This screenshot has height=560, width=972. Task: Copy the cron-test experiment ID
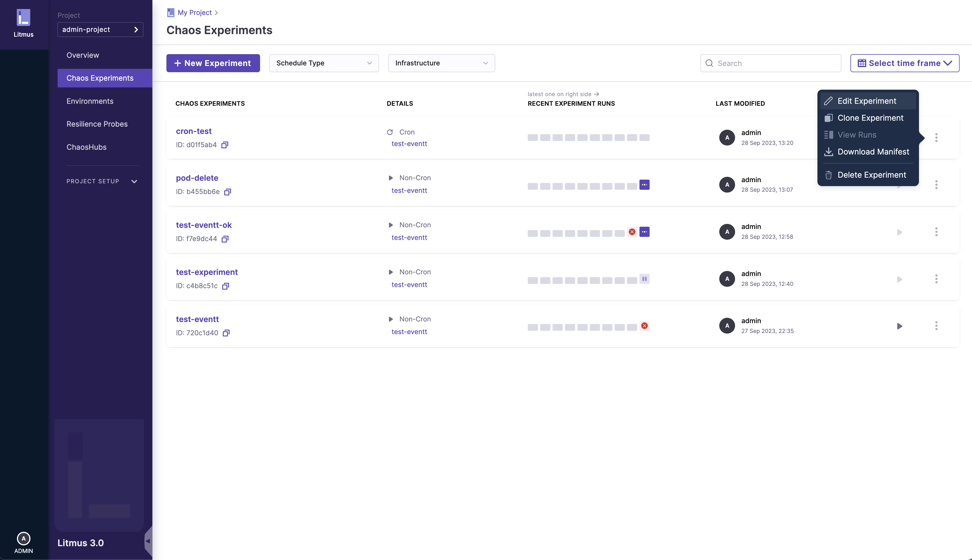coord(225,145)
